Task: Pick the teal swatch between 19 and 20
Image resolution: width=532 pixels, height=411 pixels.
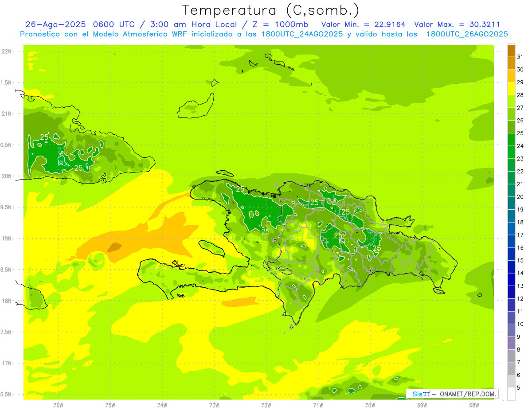Action: [x=511, y=204]
